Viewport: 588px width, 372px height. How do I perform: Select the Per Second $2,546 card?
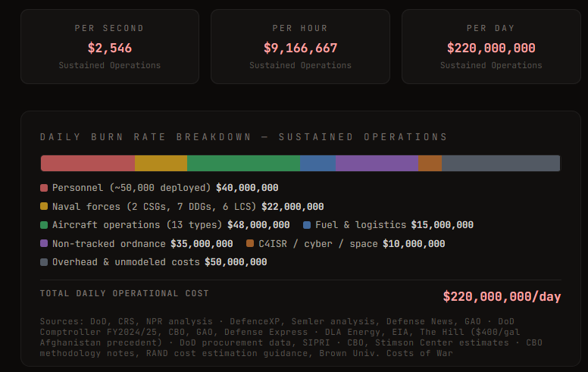click(x=110, y=46)
